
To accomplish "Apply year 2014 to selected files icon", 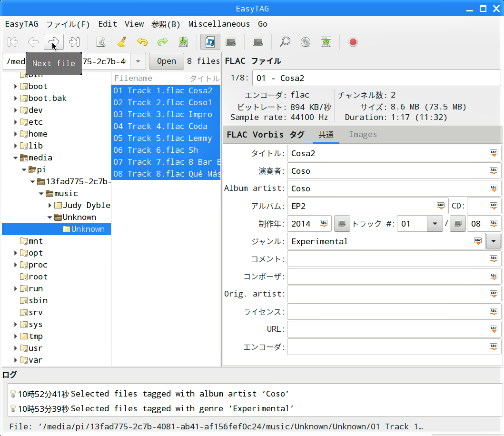I will coord(323,223).
